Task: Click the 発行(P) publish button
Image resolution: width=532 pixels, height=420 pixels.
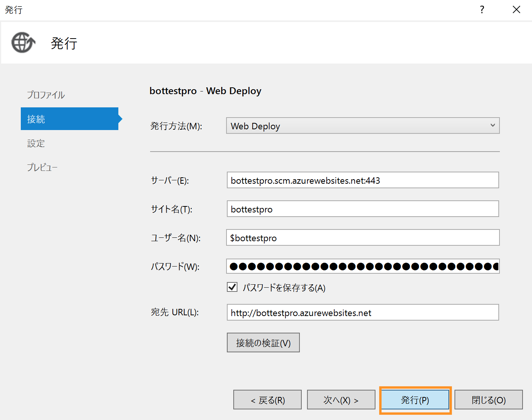Action: tap(415, 400)
